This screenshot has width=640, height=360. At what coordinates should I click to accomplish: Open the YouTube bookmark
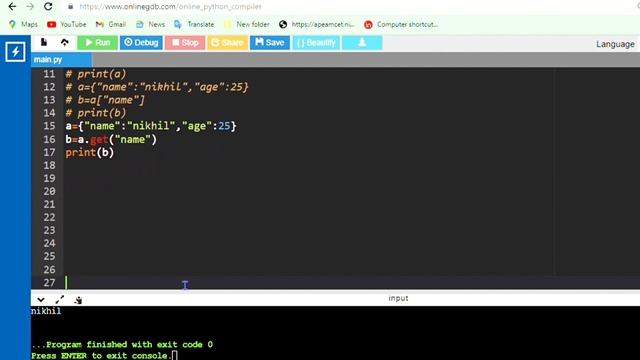(x=67, y=24)
